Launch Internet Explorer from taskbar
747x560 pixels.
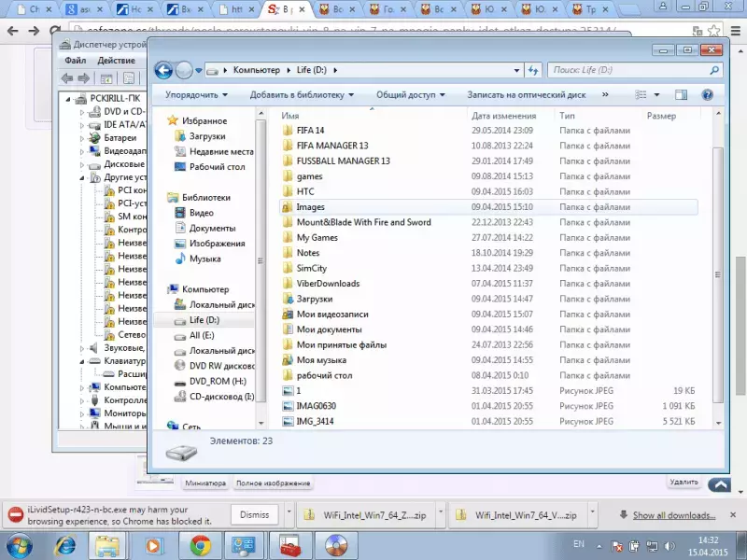coord(65,546)
